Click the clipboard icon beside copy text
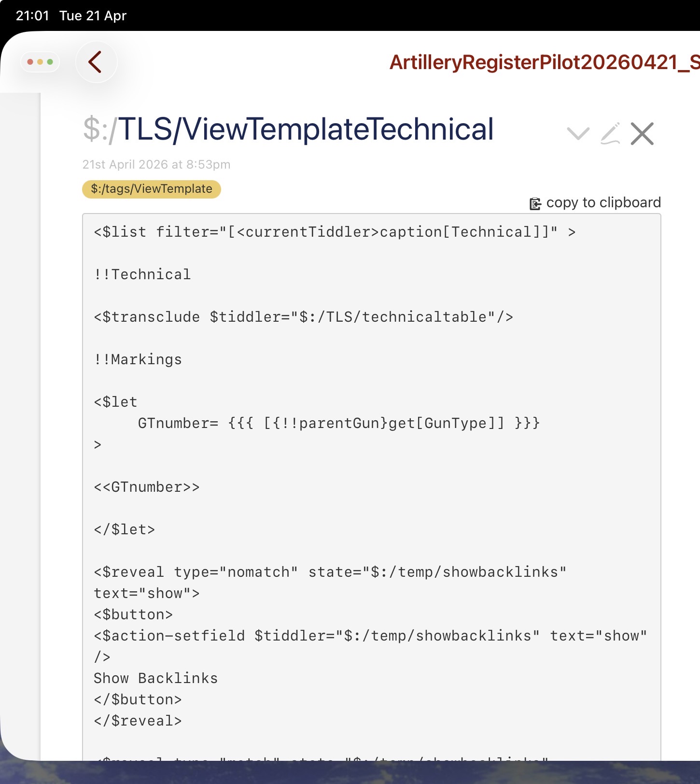700x784 pixels. coord(535,204)
